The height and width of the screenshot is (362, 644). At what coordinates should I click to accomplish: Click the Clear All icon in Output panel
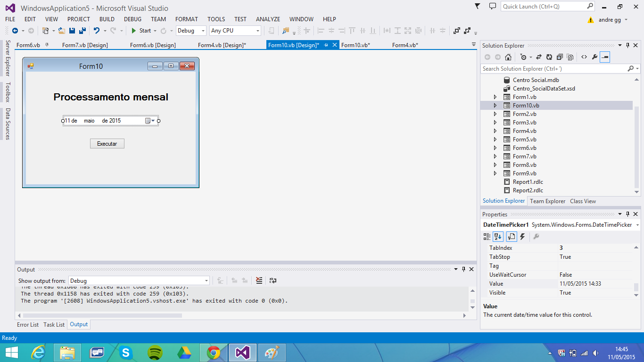[x=259, y=280]
